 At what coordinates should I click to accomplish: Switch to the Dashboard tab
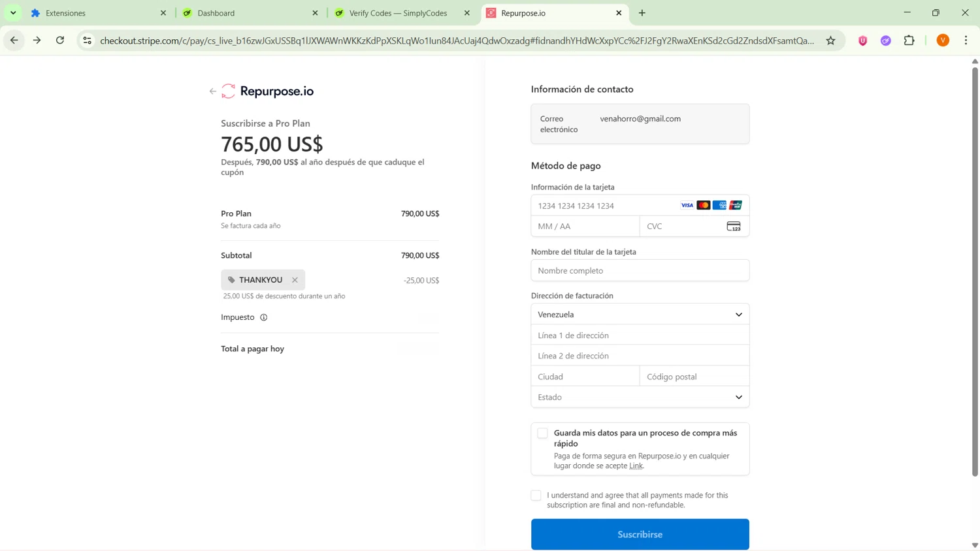pos(250,13)
